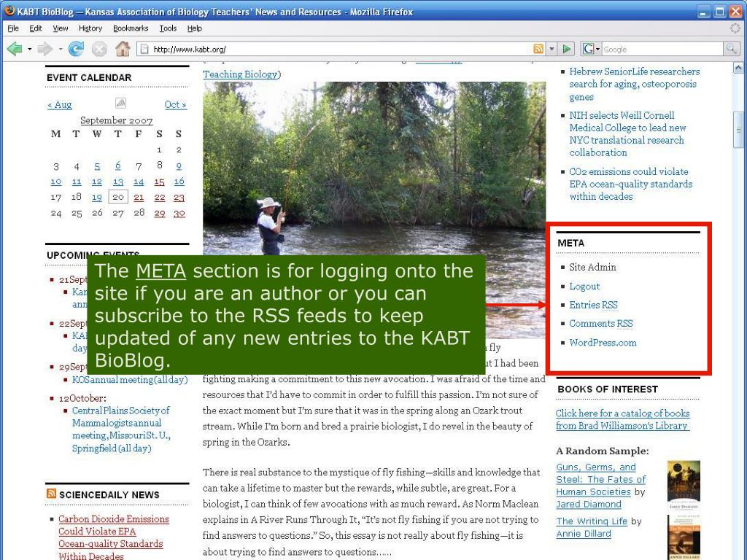Viewport: 747px width, 560px height.
Task: Open CO2 emissions could violate article
Action: click(631, 184)
